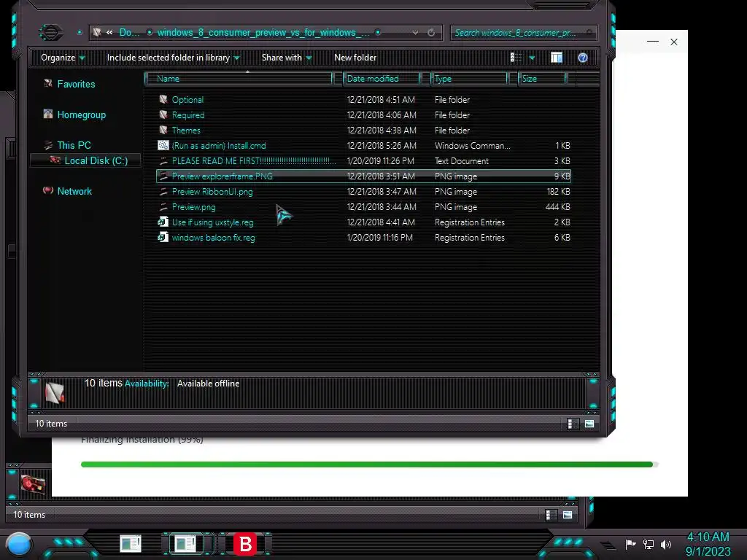This screenshot has width=747, height=560.
Task: Open the Themes folder icon
Action: click(163, 130)
